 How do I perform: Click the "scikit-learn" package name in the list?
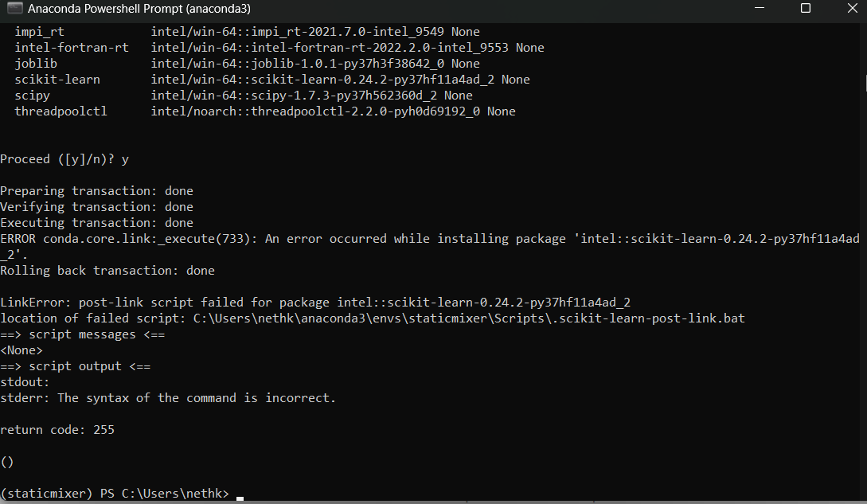(x=57, y=80)
